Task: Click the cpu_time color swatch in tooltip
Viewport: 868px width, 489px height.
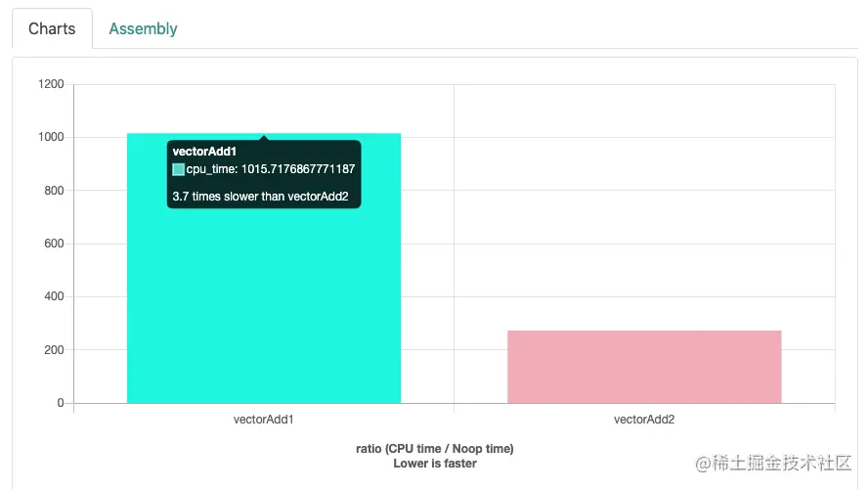Action: (x=178, y=169)
